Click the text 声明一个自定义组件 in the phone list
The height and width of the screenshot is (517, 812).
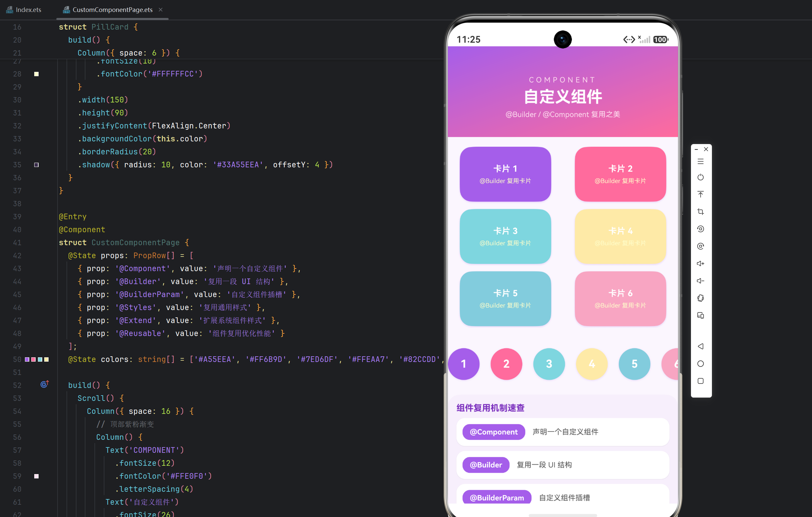pos(566,431)
